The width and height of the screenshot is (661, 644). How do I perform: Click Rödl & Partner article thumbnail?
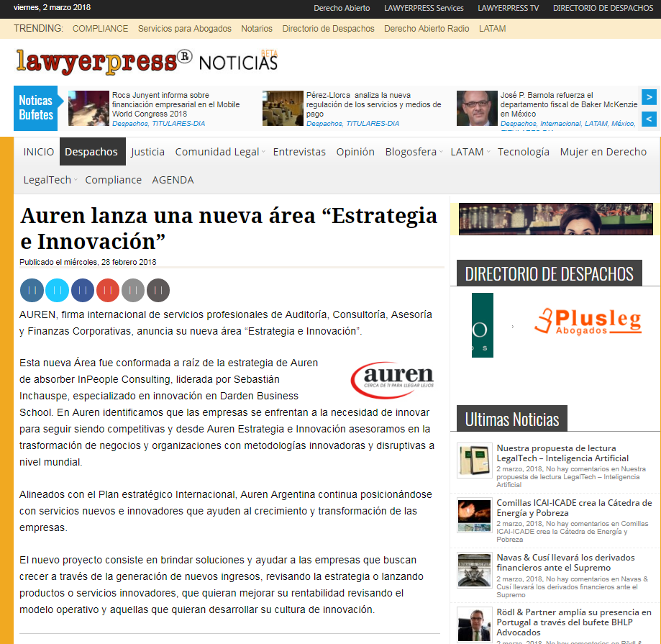point(474,625)
